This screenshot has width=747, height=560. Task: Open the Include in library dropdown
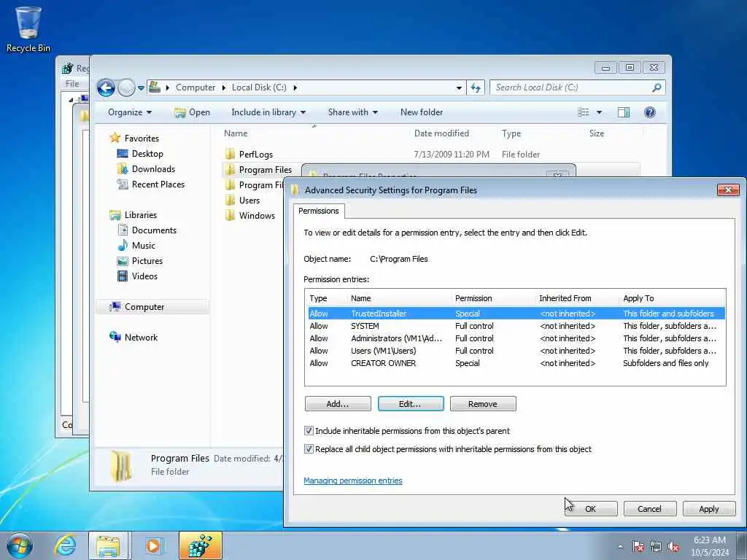268,112
